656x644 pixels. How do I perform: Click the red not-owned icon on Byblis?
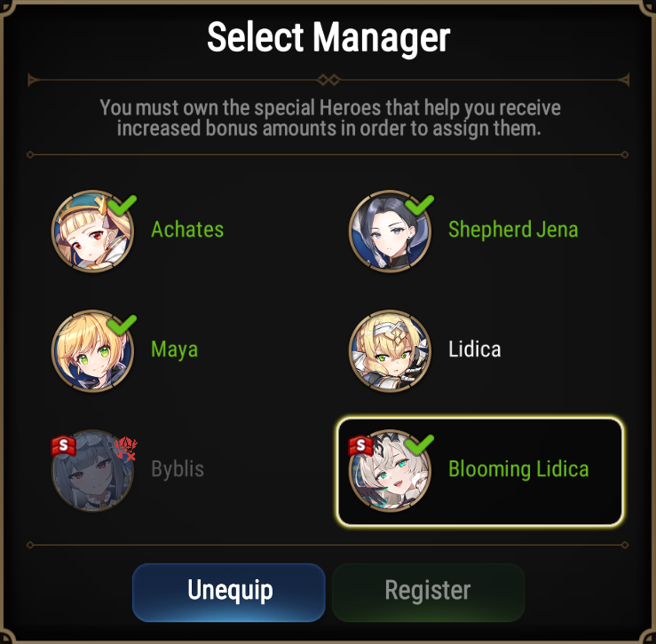125,449
